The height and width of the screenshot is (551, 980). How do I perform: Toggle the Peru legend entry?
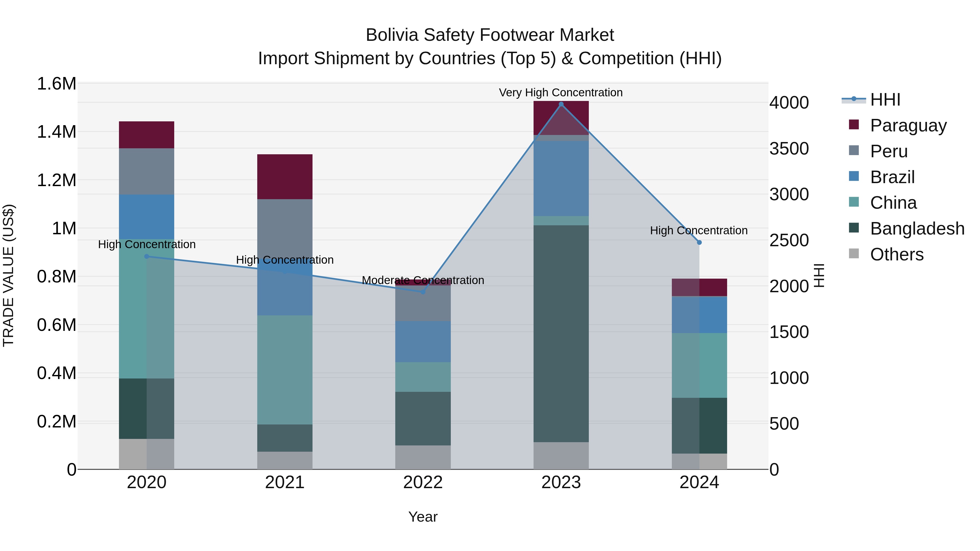pyautogui.click(x=878, y=151)
